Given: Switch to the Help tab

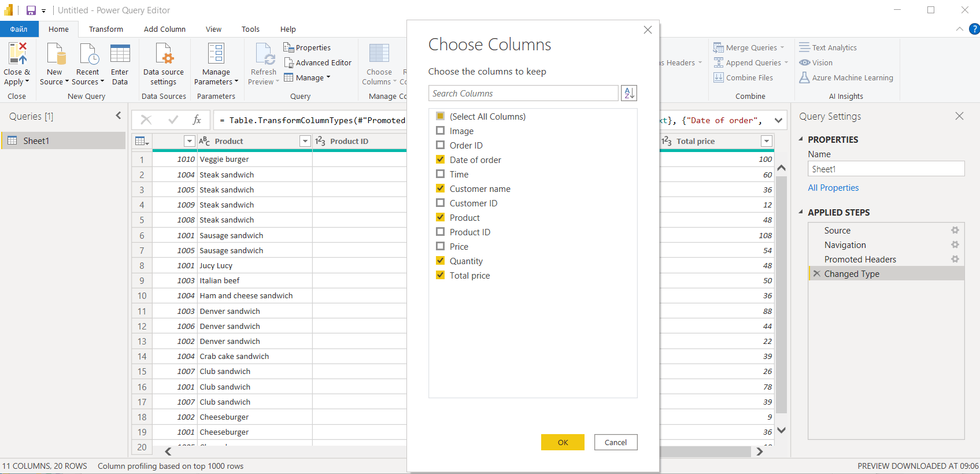Looking at the screenshot, I should coord(288,29).
